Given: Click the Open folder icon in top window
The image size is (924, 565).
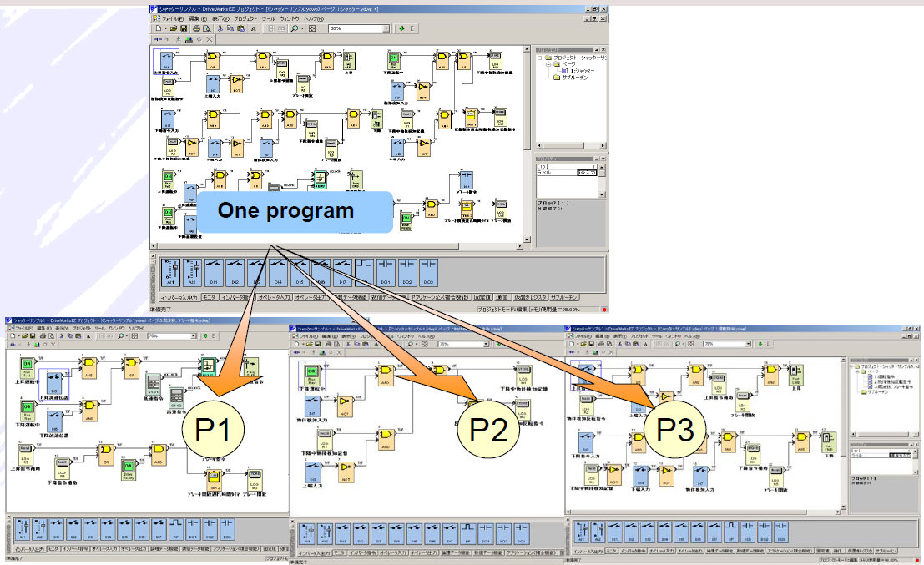Looking at the screenshot, I should point(174,28).
